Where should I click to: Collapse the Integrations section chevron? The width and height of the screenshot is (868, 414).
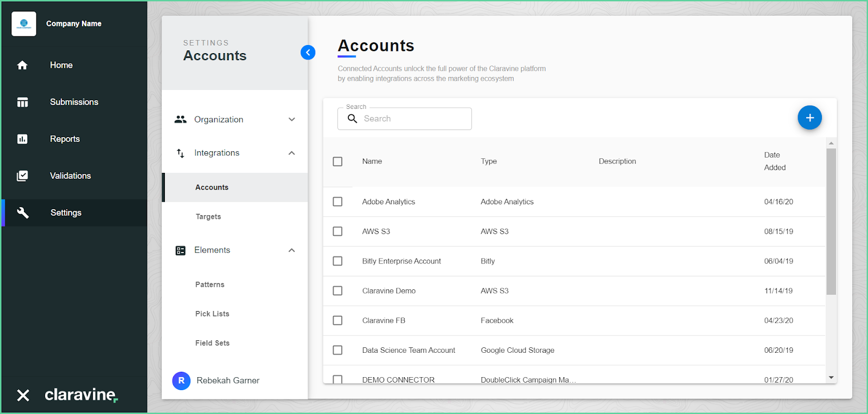click(292, 153)
